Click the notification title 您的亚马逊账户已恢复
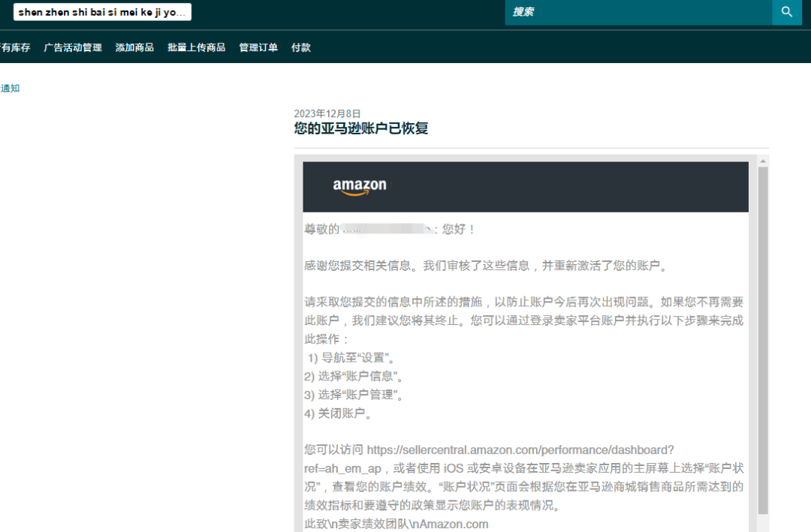This screenshot has width=811, height=532. 361,128
